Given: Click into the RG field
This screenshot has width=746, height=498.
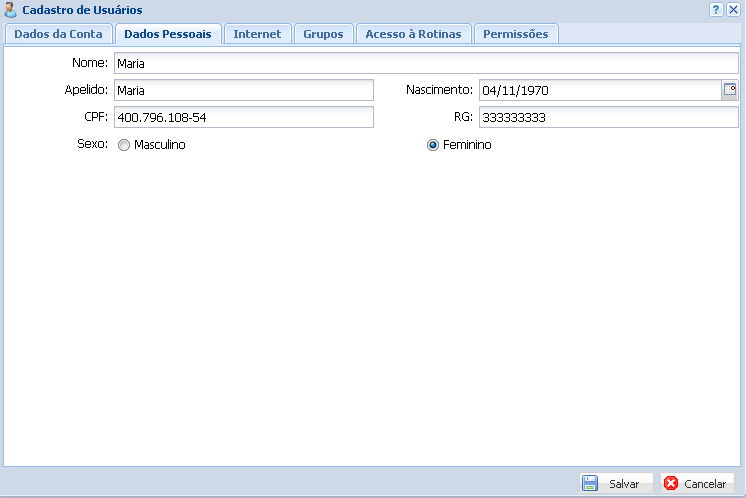Looking at the screenshot, I should 608,117.
